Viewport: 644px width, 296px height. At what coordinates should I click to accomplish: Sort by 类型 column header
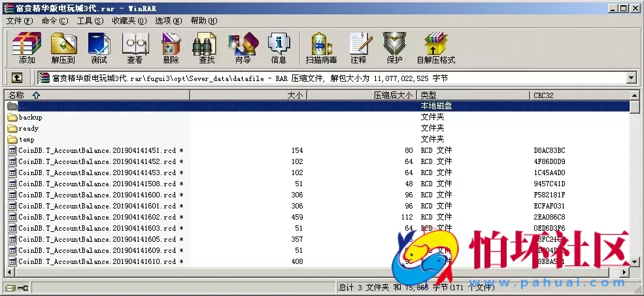(473, 95)
